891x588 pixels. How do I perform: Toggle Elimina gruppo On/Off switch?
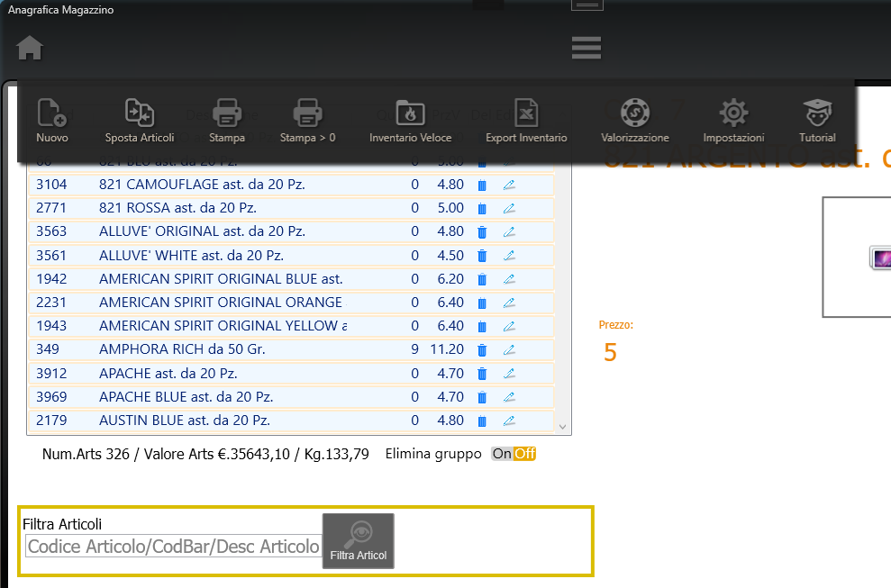coord(514,453)
